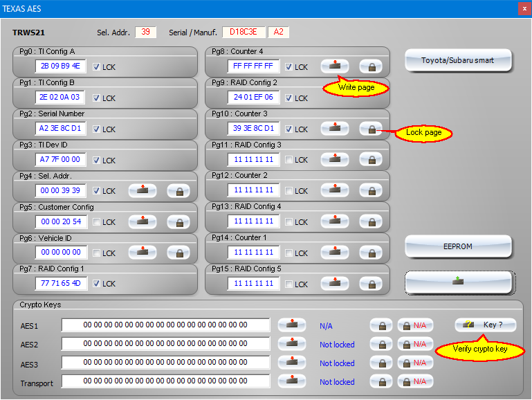Viewport: 532px width, 400px height.
Task: Toggle LCK checkbox for Pg4 Sel. Addr.
Action: click(96, 191)
